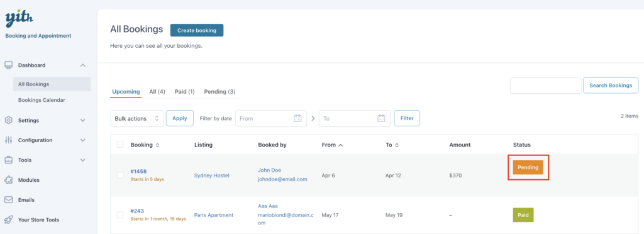The image size is (644, 234).
Task: Click the orange Pending status badge
Action: [528, 167]
